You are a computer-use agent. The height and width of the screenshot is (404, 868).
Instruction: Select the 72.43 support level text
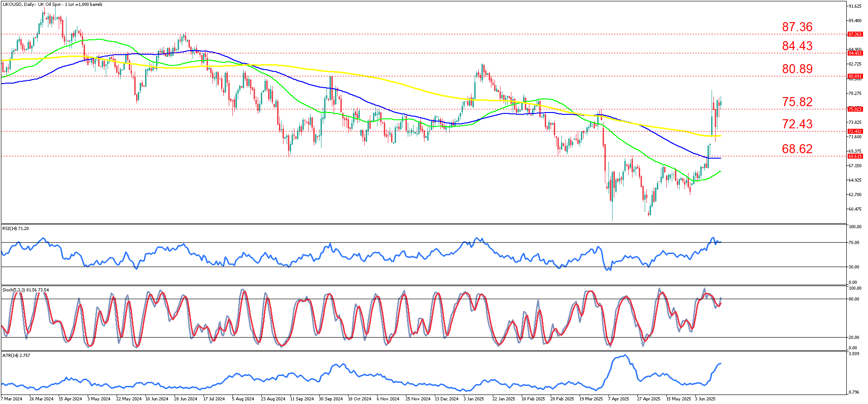click(797, 124)
